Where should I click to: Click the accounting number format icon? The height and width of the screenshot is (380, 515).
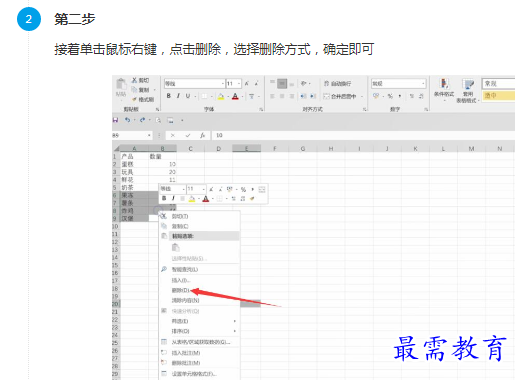coord(376,96)
